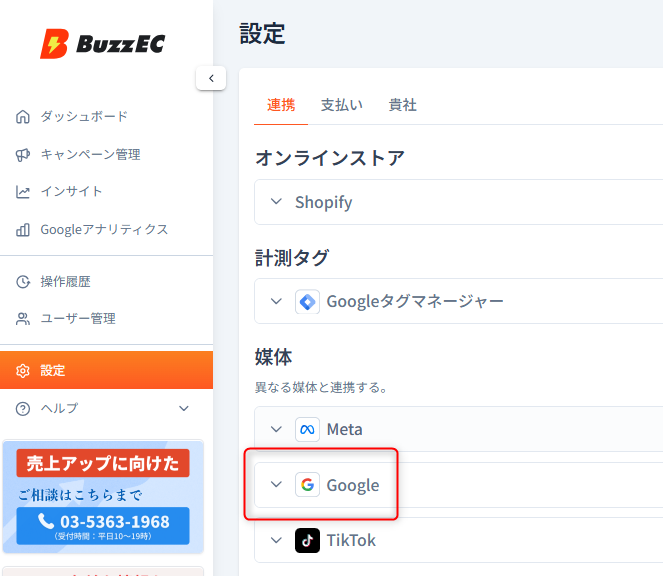
Task: Expand the Google media section chevron
Action: 277,485
